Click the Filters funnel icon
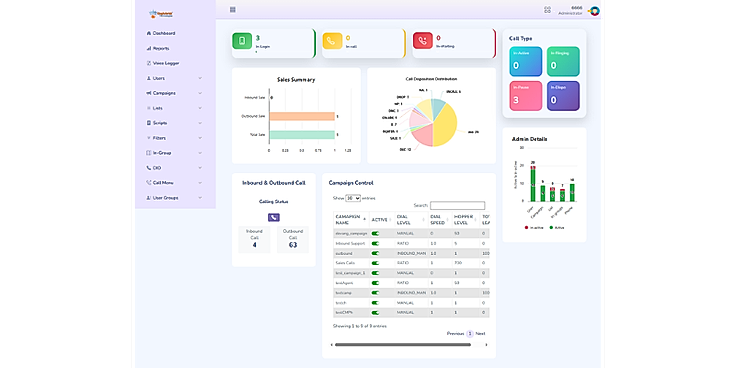The image size is (736, 368). [149, 138]
